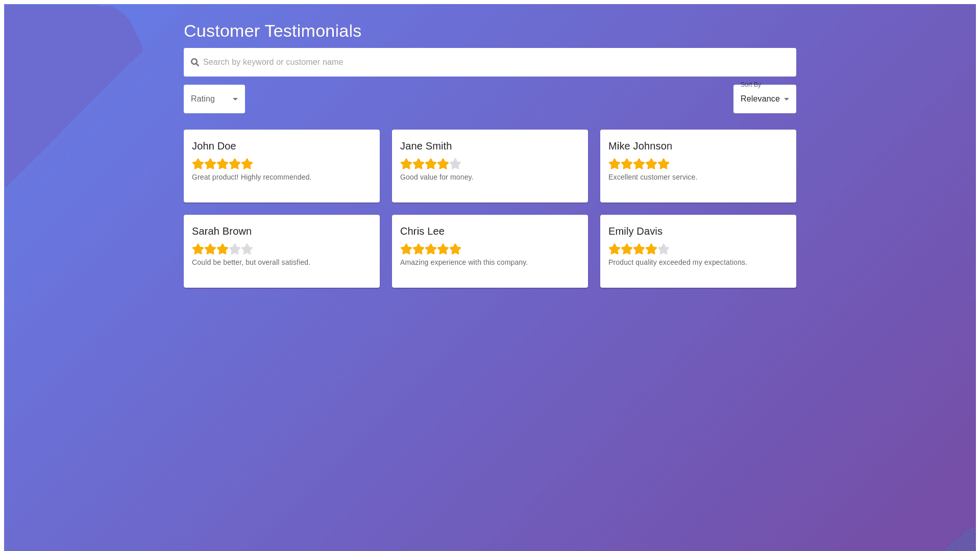The width and height of the screenshot is (980, 551).
Task: Click the fifth star on John Doe's rating
Action: [247, 164]
